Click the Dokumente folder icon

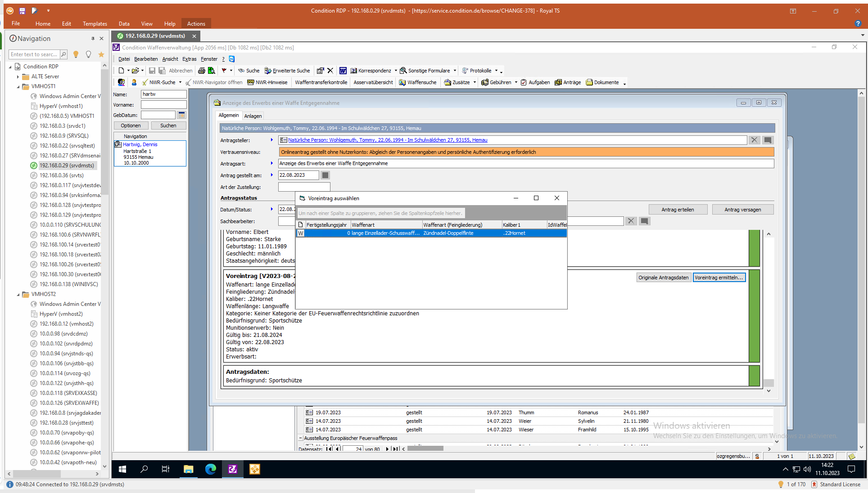pos(589,82)
